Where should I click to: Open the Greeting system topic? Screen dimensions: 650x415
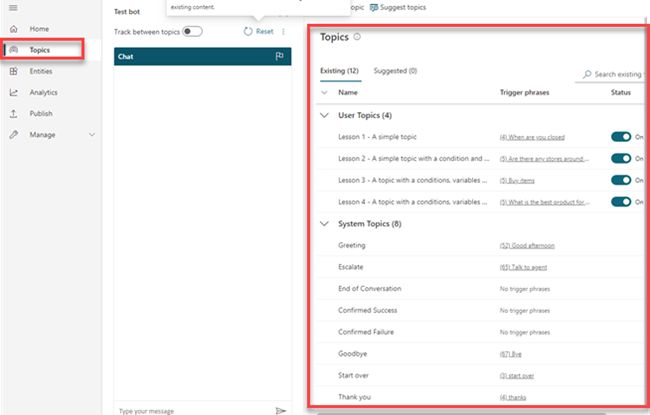pyautogui.click(x=352, y=245)
